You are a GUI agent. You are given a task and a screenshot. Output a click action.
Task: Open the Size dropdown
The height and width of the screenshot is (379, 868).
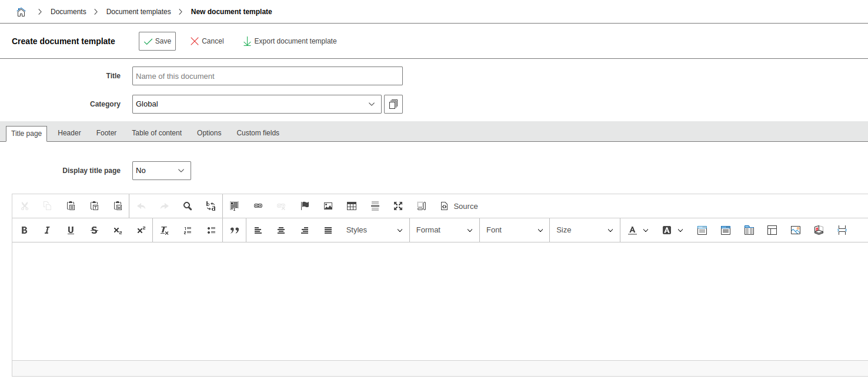click(585, 230)
